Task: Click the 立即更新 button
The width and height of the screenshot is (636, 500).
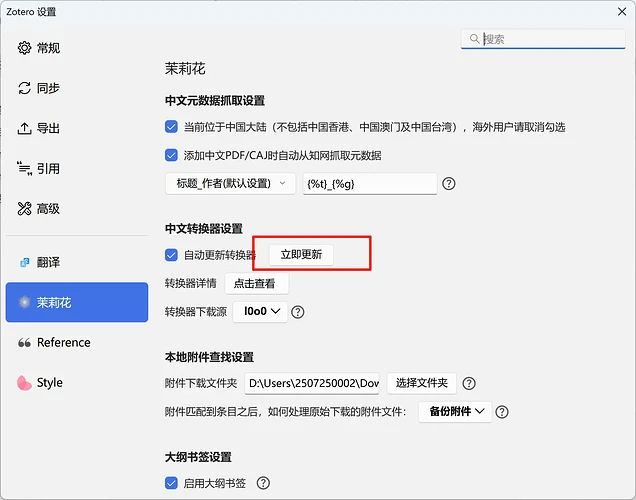Action: tap(301, 255)
